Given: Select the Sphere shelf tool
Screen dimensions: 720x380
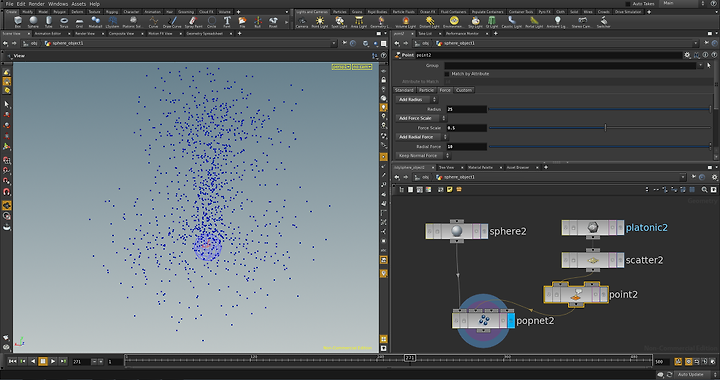Looking at the screenshot, I should [x=33, y=22].
